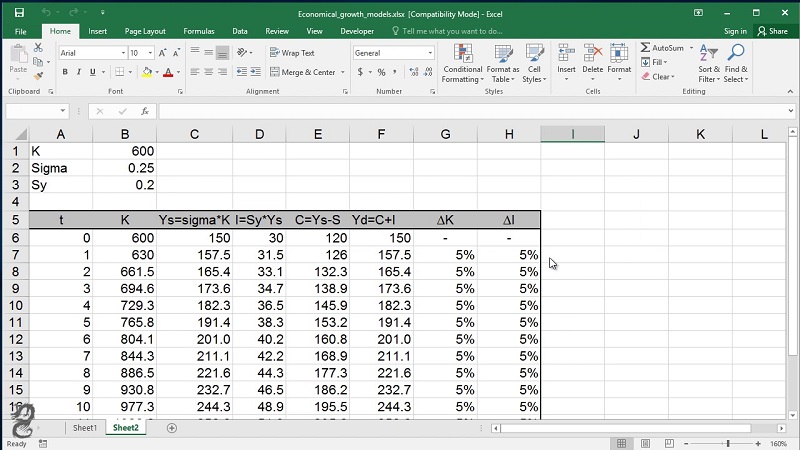Click the Share button
800x450 pixels.
[x=772, y=31]
